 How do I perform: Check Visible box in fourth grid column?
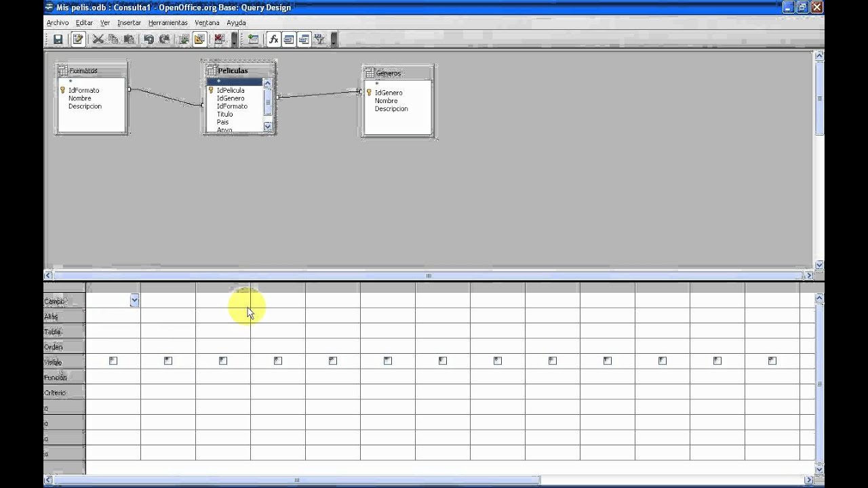pos(278,361)
